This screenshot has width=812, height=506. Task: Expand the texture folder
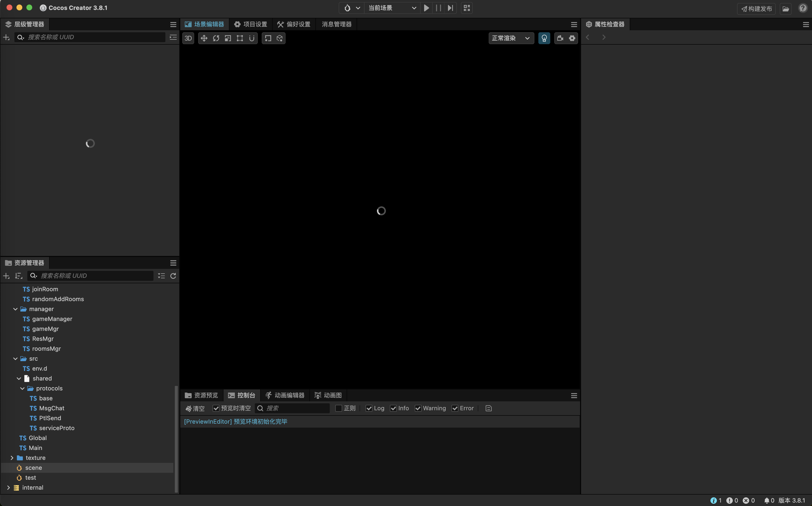click(12, 458)
